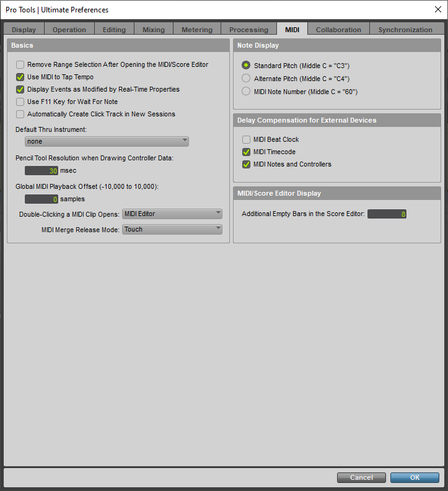This screenshot has width=448, height=491.
Task: Click the Pencil Tool Resolution msec field
Action: coord(42,171)
